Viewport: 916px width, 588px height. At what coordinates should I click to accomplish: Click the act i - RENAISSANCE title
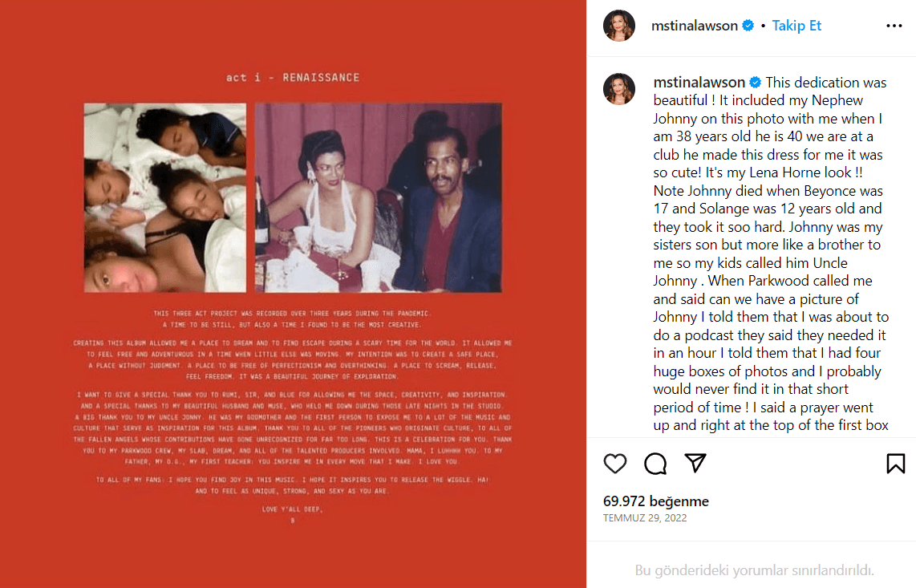(293, 77)
